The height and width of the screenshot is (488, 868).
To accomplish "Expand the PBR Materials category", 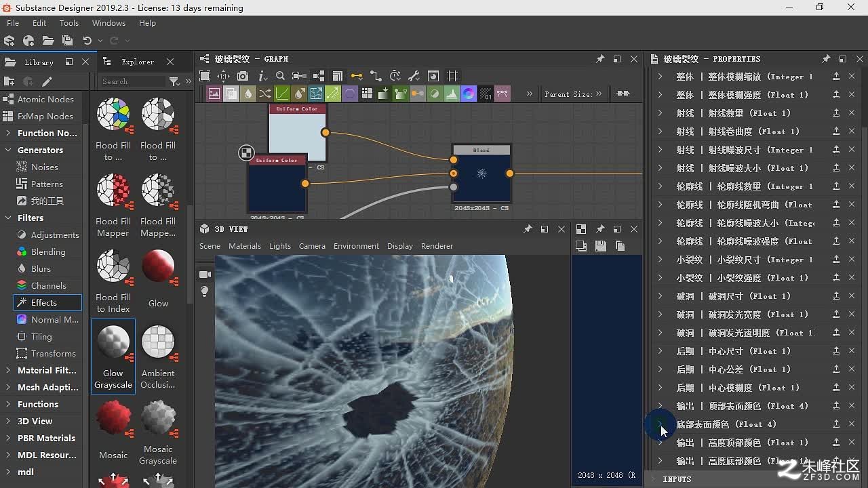I will (8, 438).
